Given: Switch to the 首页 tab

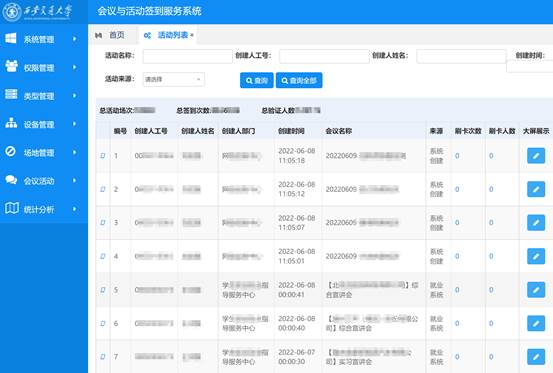Looking at the screenshot, I should (x=117, y=35).
